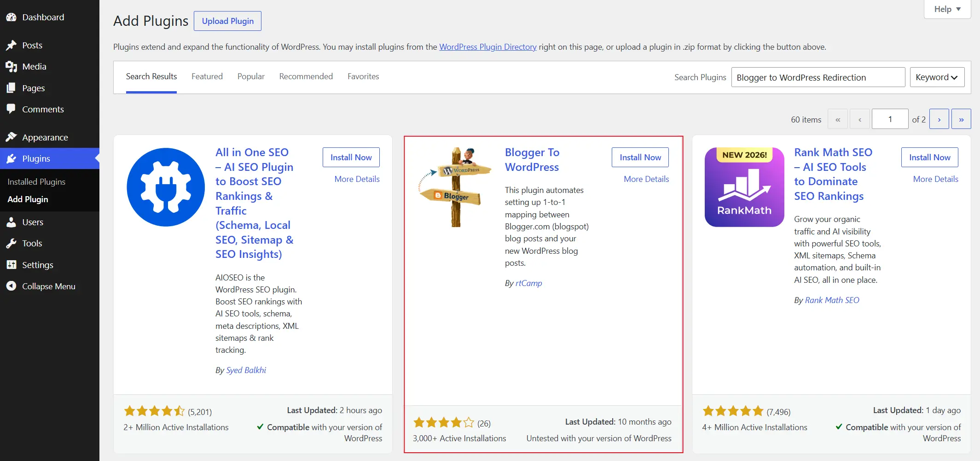980x461 pixels.
Task: Click the Comments bubble icon
Action: point(12,109)
